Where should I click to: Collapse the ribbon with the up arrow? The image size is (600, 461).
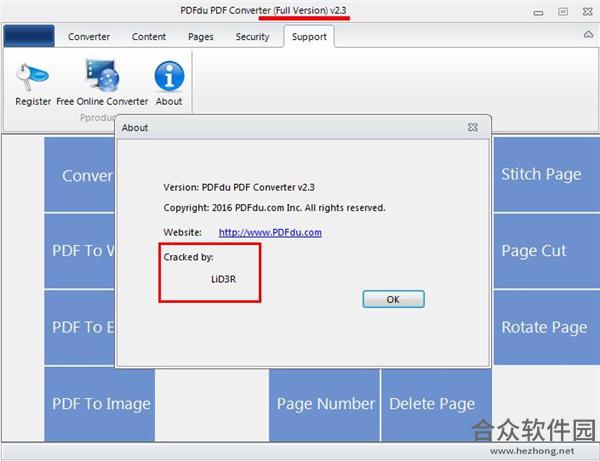point(589,35)
